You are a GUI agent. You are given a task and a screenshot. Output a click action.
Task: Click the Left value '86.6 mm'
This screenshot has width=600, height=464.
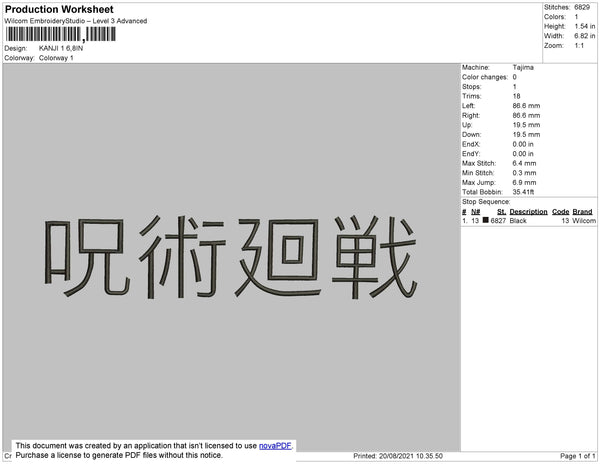click(526, 106)
